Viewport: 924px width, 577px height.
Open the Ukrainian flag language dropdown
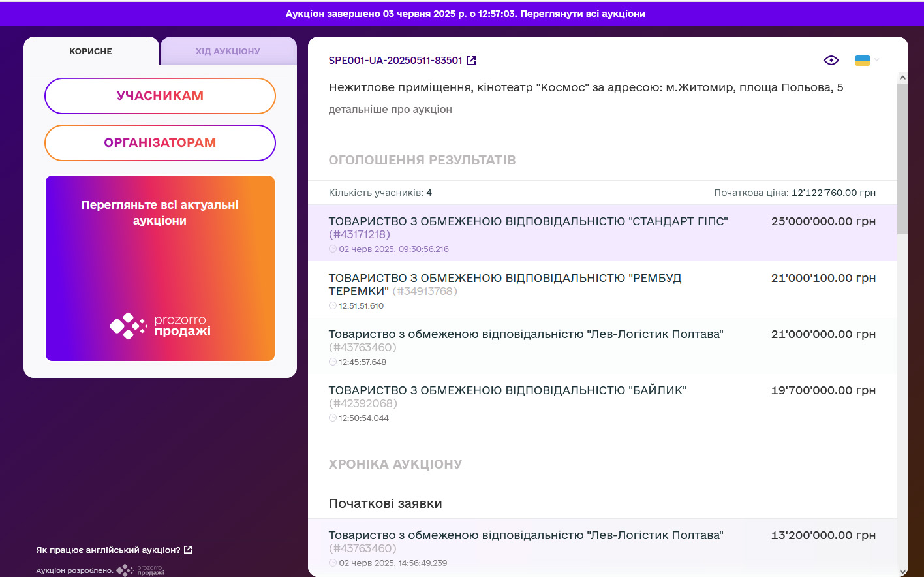coord(867,61)
